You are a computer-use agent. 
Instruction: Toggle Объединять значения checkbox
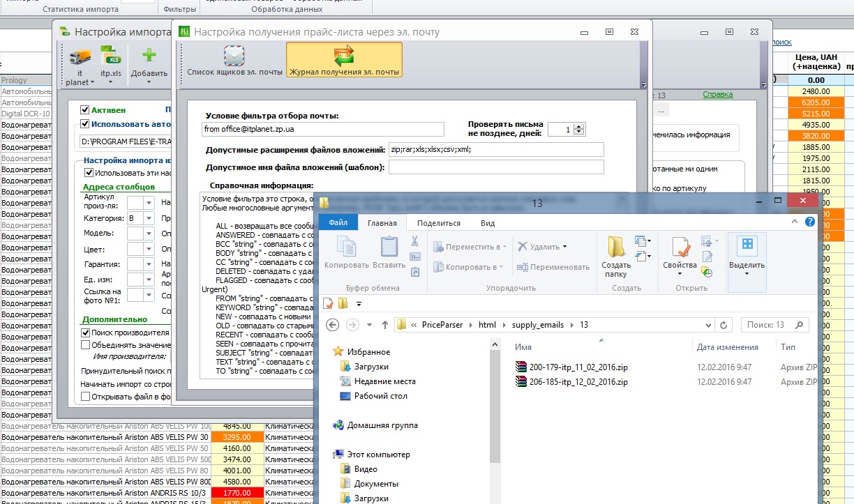[x=86, y=344]
